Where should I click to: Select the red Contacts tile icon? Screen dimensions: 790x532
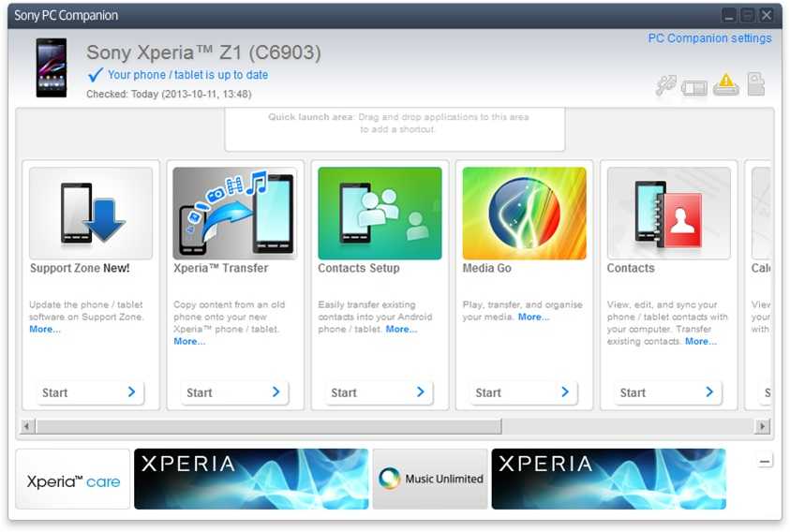tap(668, 214)
